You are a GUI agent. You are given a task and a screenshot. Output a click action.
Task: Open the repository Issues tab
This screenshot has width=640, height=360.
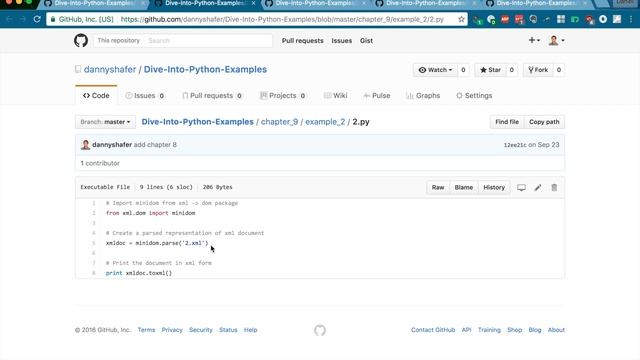[145, 96]
